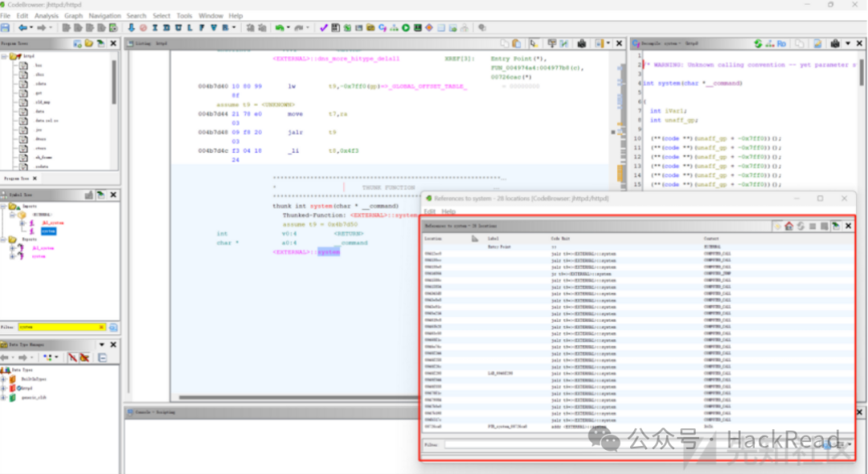Open the Data Type Manager menu arrow

102,345
